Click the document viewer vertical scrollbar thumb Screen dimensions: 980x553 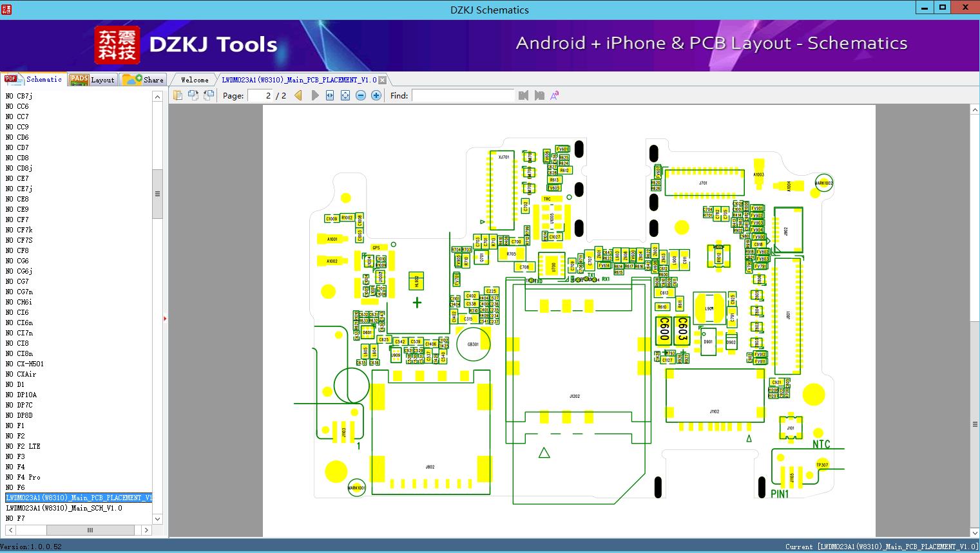tap(975, 424)
